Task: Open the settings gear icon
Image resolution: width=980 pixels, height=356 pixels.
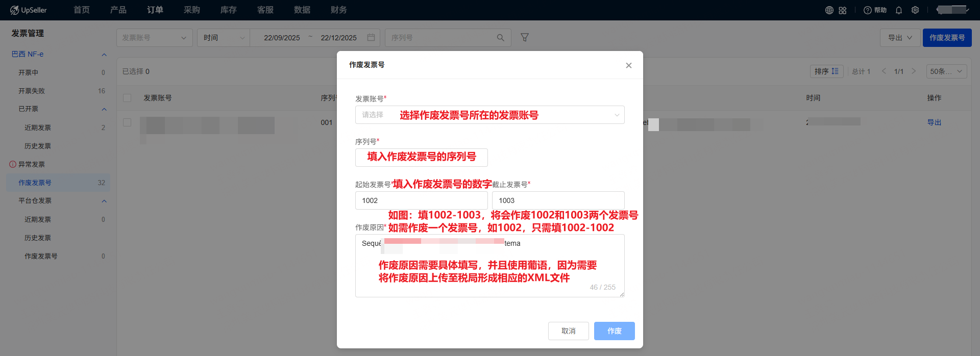Action: click(x=915, y=10)
